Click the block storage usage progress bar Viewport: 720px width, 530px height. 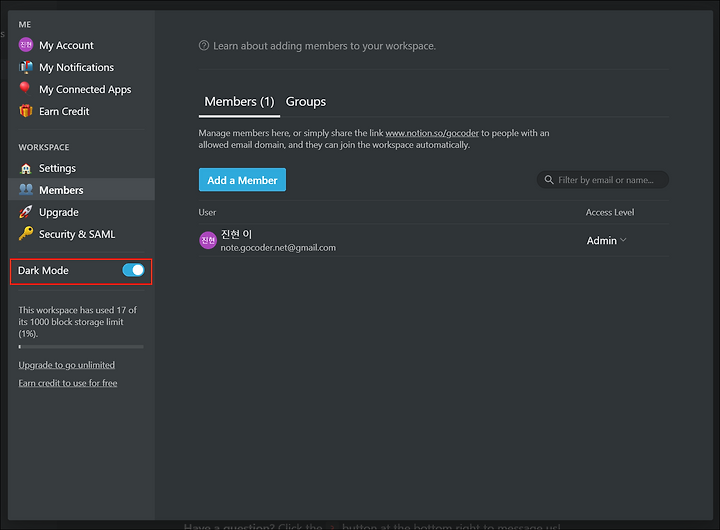(x=81, y=347)
